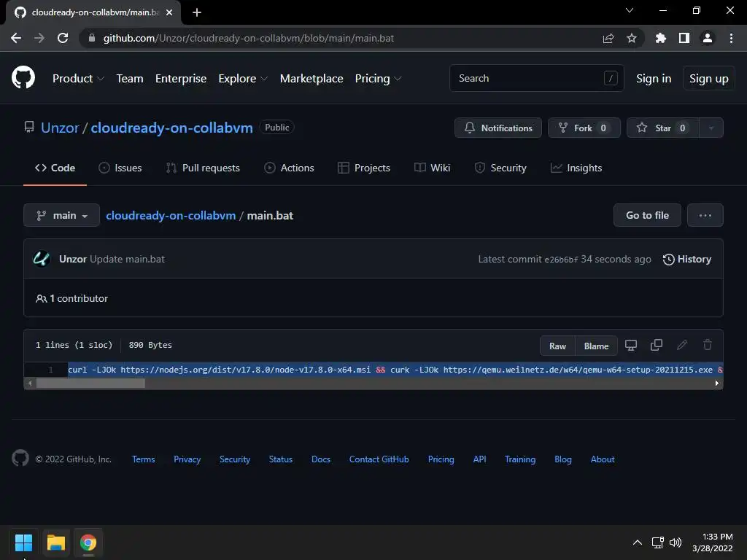Click Enterprise in the header
The height and width of the screenshot is (560, 747).
(x=181, y=79)
